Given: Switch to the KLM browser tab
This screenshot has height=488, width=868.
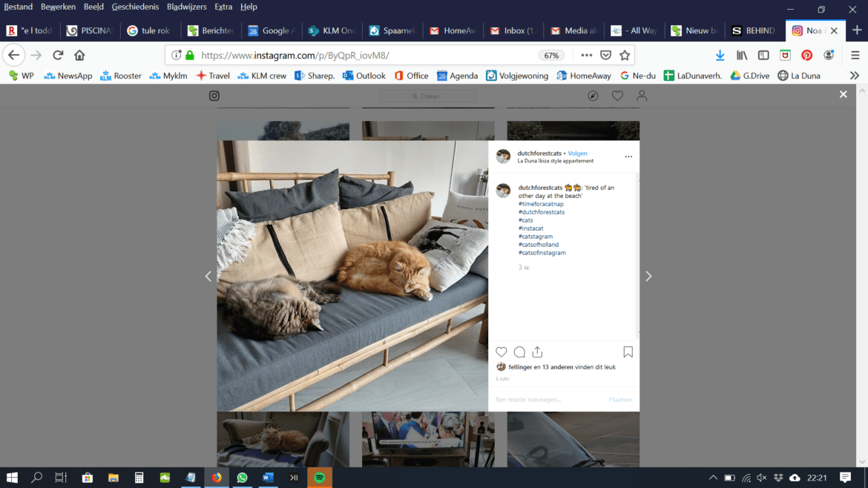Looking at the screenshot, I should point(332,30).
